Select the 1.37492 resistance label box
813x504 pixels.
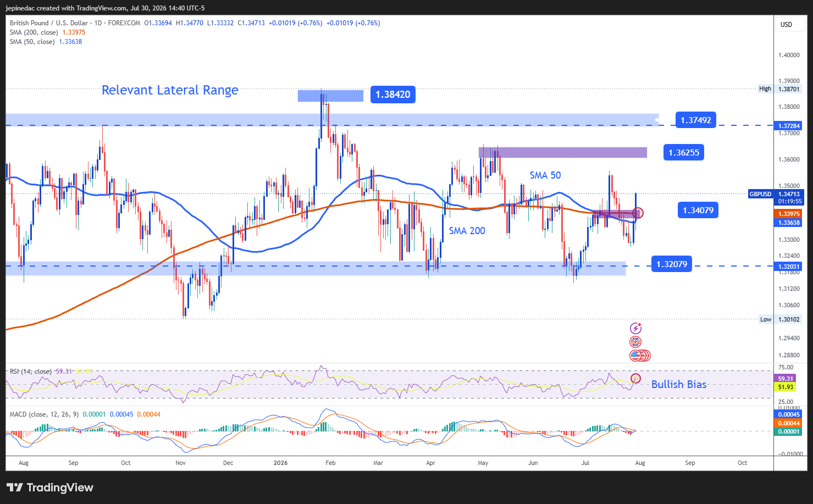pos(695,120)
